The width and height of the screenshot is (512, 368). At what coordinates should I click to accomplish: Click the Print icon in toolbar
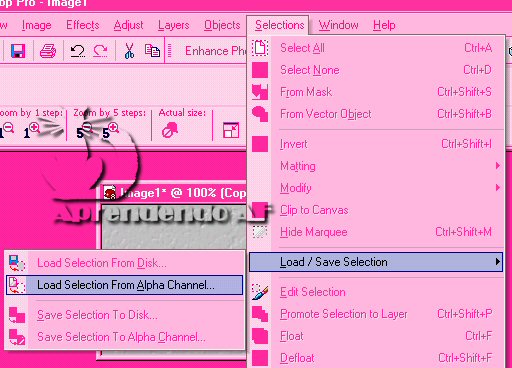click(48, 51)
